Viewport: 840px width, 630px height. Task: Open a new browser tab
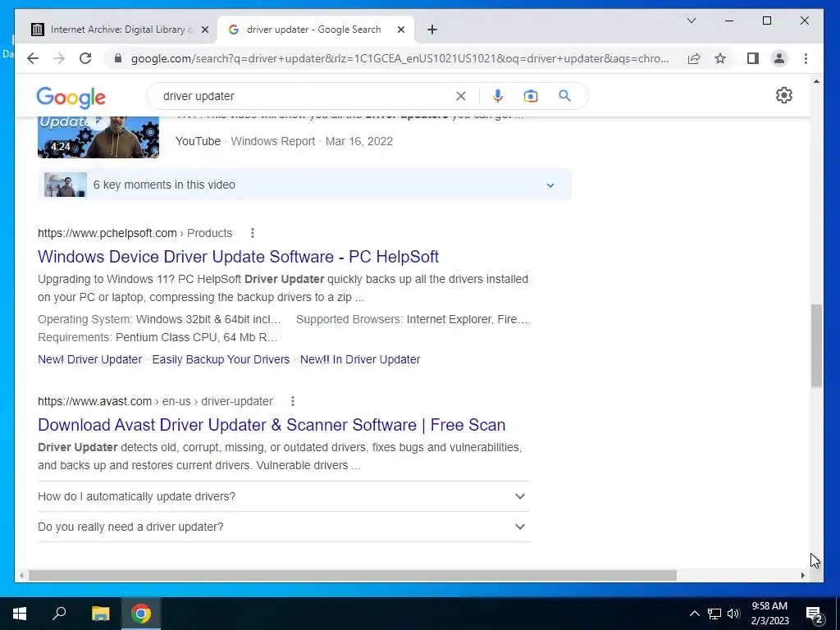pos(432,30)
